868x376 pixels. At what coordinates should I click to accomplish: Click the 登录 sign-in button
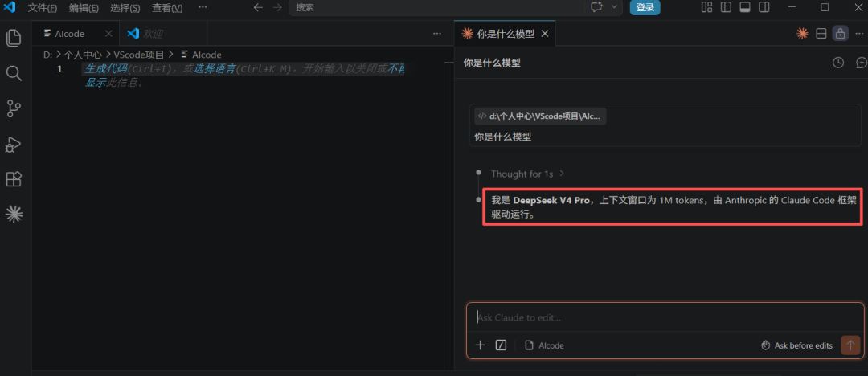(x=645, y=7)
